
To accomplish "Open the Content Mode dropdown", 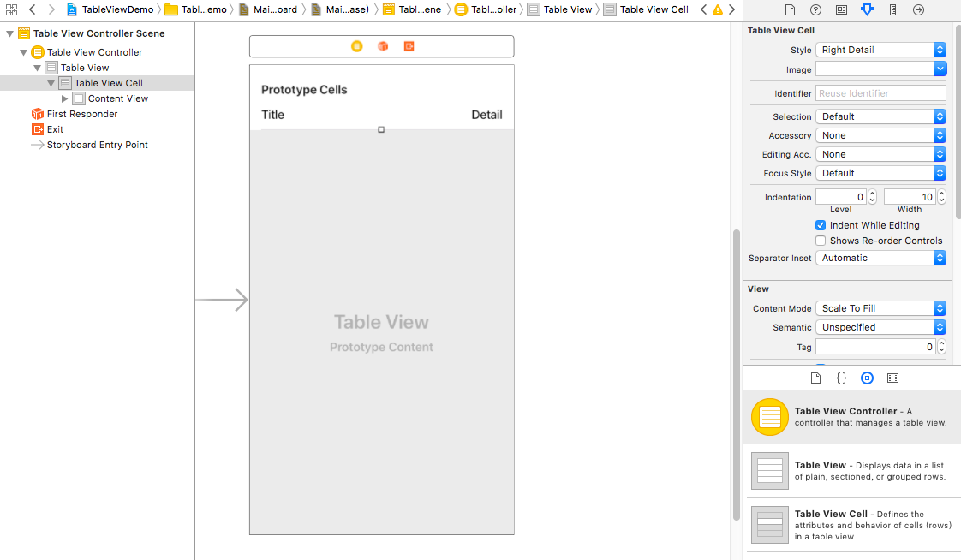I will (x=880, y=308).
